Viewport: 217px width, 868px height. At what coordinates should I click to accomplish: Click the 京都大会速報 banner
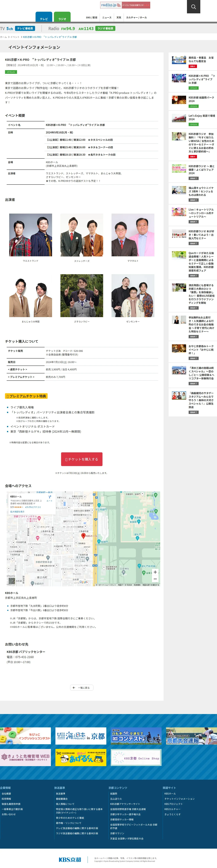pos(191,736)
